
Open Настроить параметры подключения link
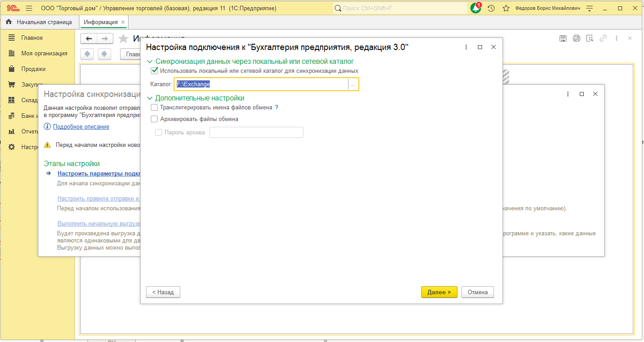pos(99,174)
